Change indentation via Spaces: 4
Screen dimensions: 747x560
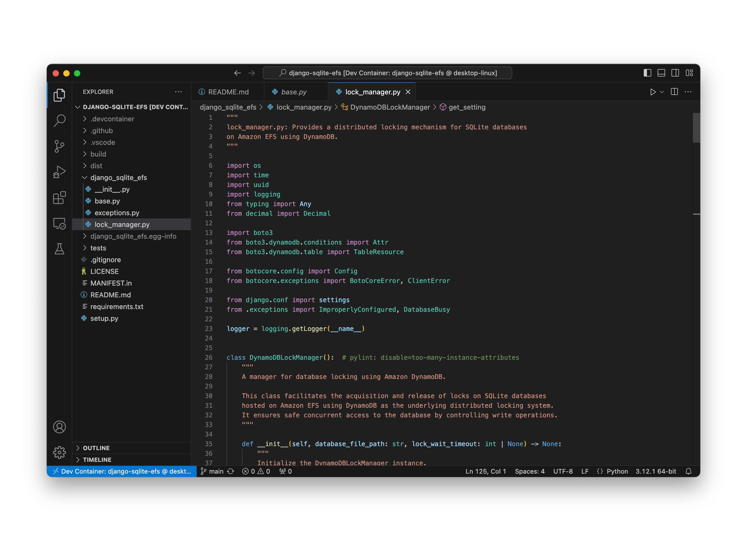pos(530,471)
